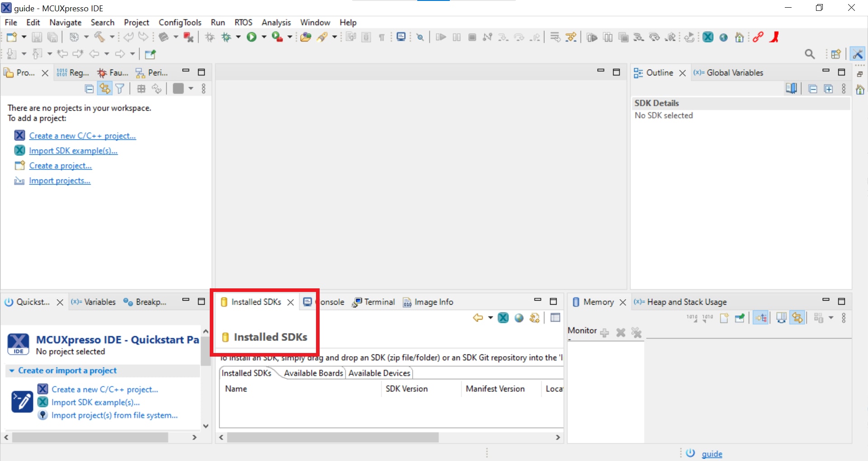Open the dropdown arrow beside the New icon
The width and height of the screenshot is (868, 461).
coord(24,38)
